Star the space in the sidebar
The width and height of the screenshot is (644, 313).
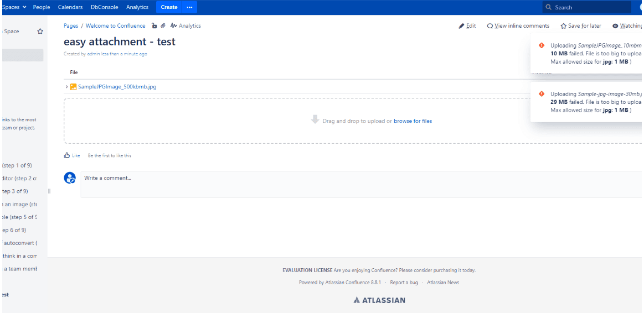point(40,32)
